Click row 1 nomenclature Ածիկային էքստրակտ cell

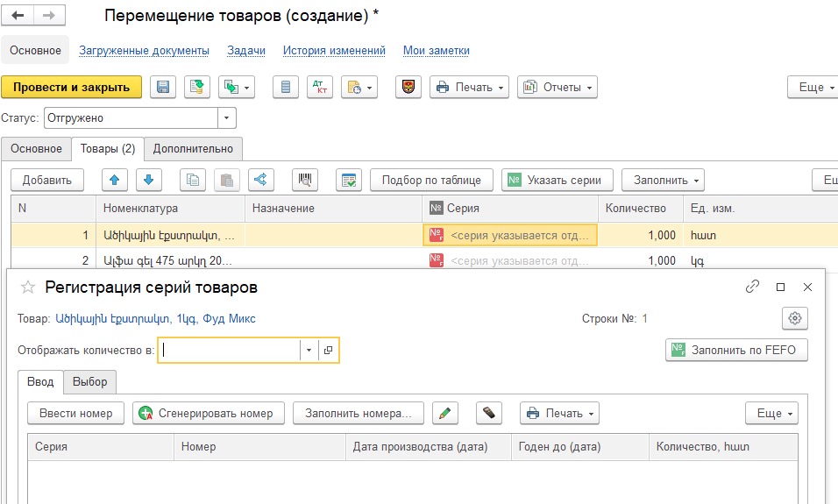tap(170, 235)
